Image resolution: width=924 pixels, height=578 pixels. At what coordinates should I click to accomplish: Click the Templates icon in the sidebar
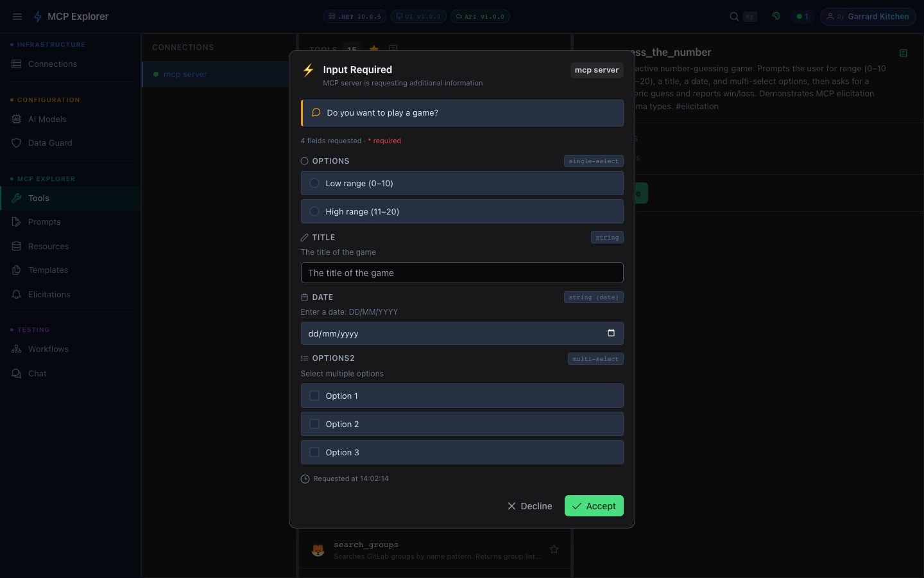[16, 270]
